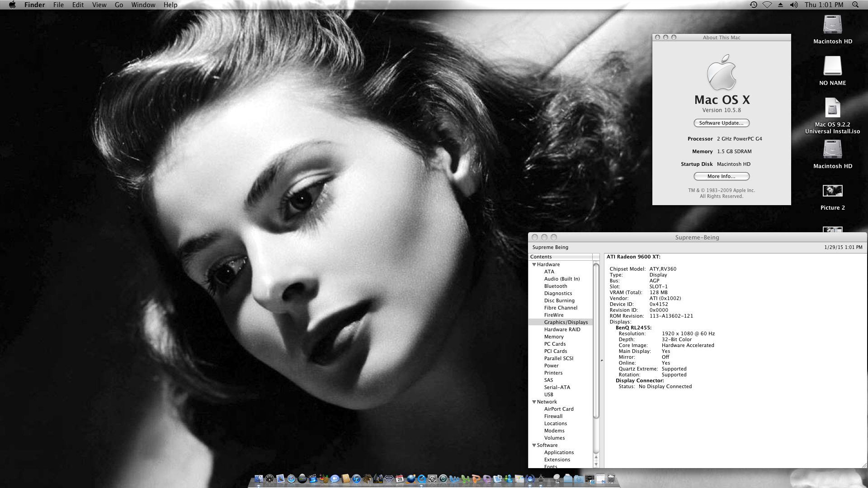Open iTunes in the Dock
This screenshot has height=488, width=868.
(356, 479)
